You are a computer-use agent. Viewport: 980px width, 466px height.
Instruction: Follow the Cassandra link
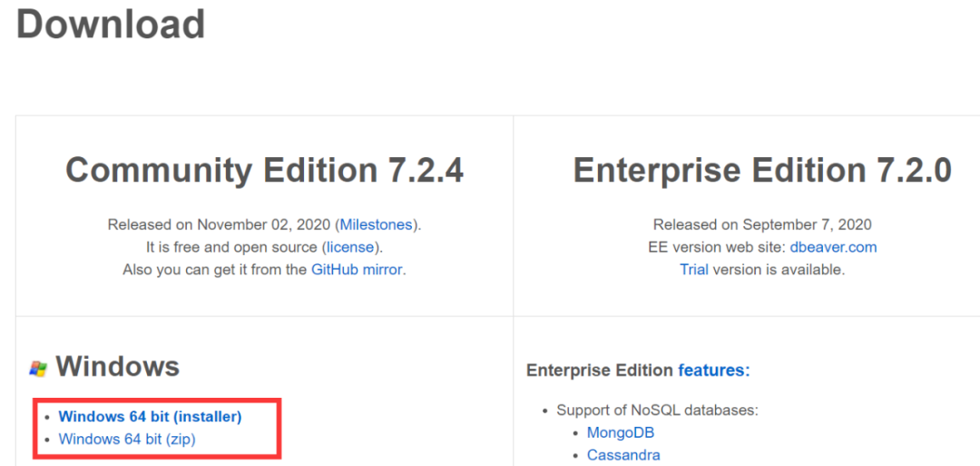(x=623, y=455)
